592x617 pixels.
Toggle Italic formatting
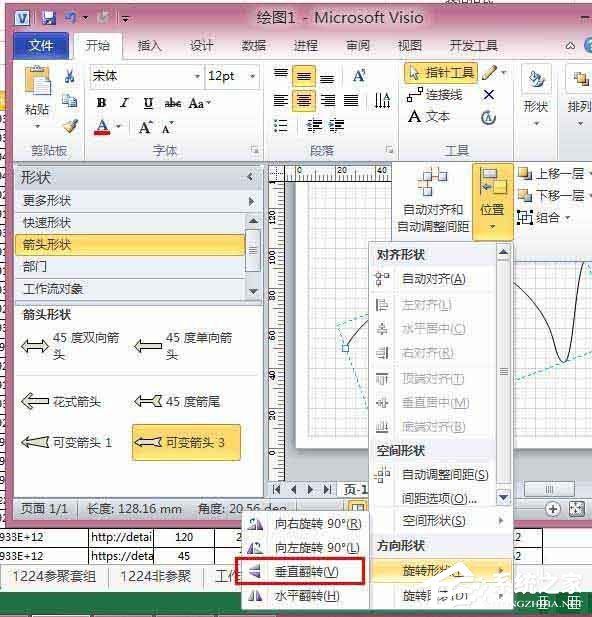pyautogui.click(x=125, y=103)
